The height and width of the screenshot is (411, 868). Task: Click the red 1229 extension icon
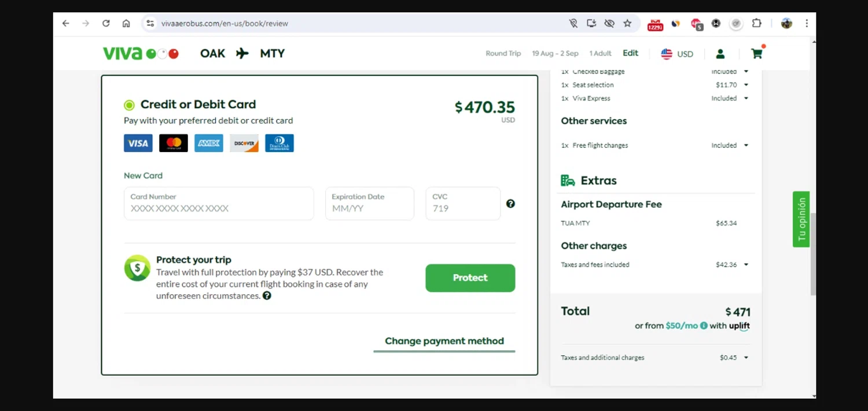point(655,24)
